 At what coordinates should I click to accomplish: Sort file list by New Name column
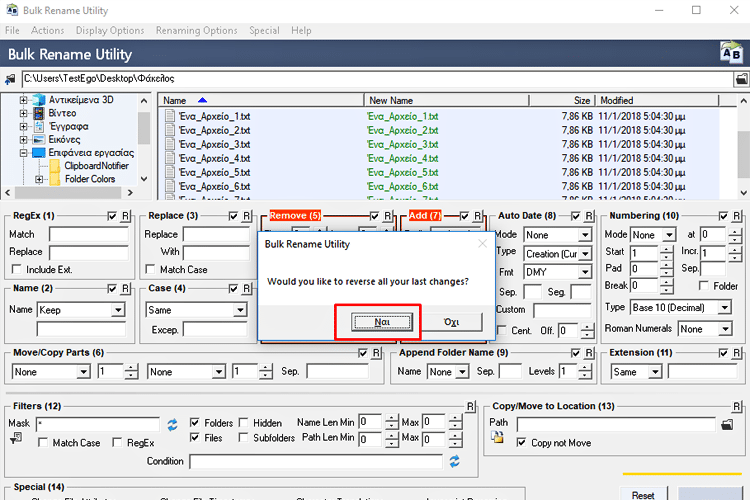447,100
